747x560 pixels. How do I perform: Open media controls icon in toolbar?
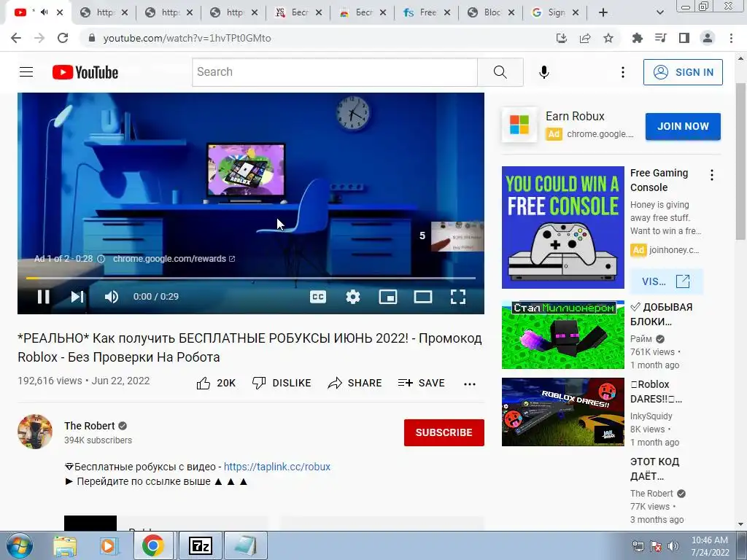(660, 38)
